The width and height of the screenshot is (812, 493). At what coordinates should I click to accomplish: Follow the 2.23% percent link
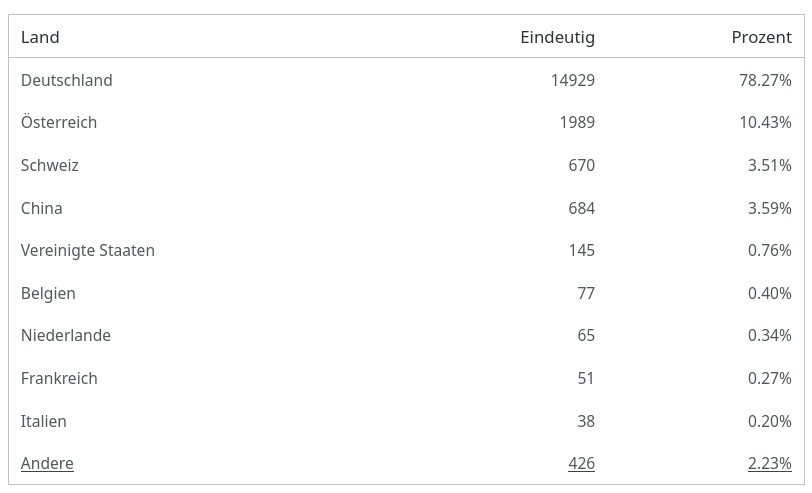click(769, 463)
